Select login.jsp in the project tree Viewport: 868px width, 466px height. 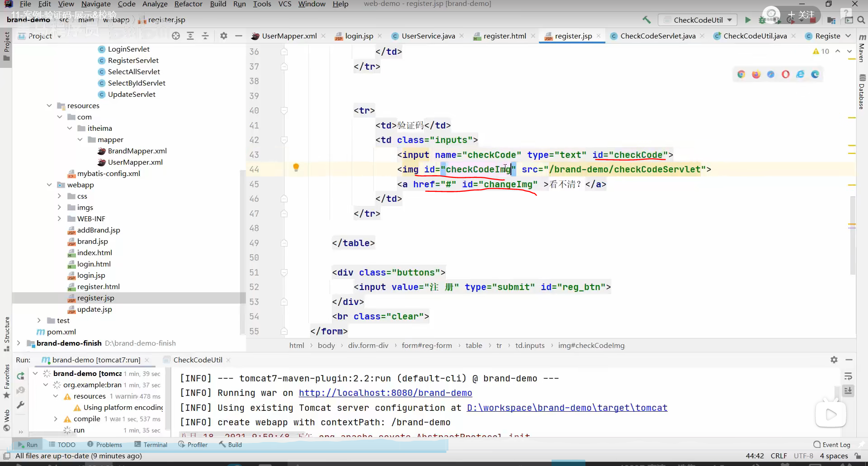pos(91,275)
